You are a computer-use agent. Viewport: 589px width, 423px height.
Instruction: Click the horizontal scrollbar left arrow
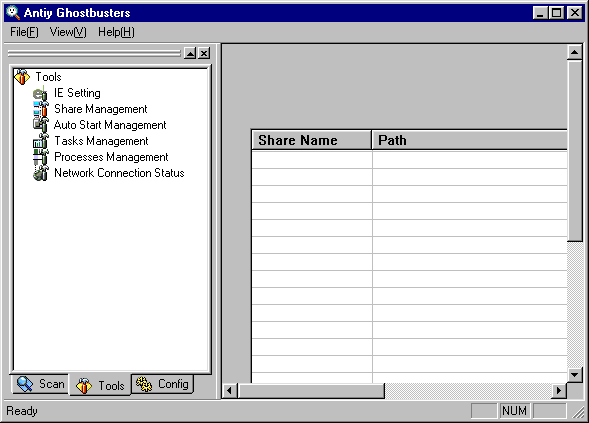pos(230,391)
